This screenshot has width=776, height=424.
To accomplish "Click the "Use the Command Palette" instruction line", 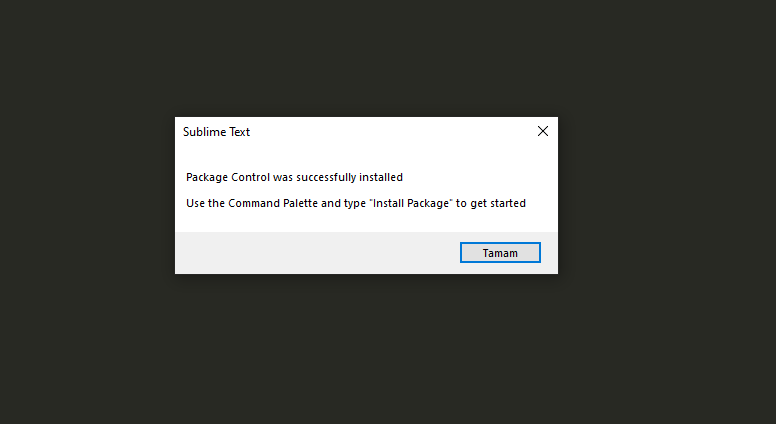I will coord(356,203).
